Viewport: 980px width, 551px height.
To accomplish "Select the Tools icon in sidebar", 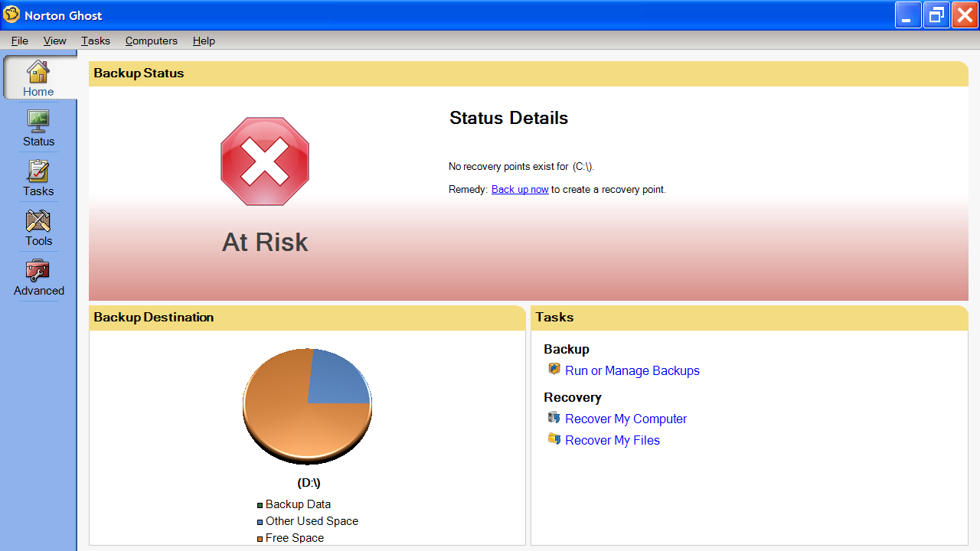I will [38, 221].
